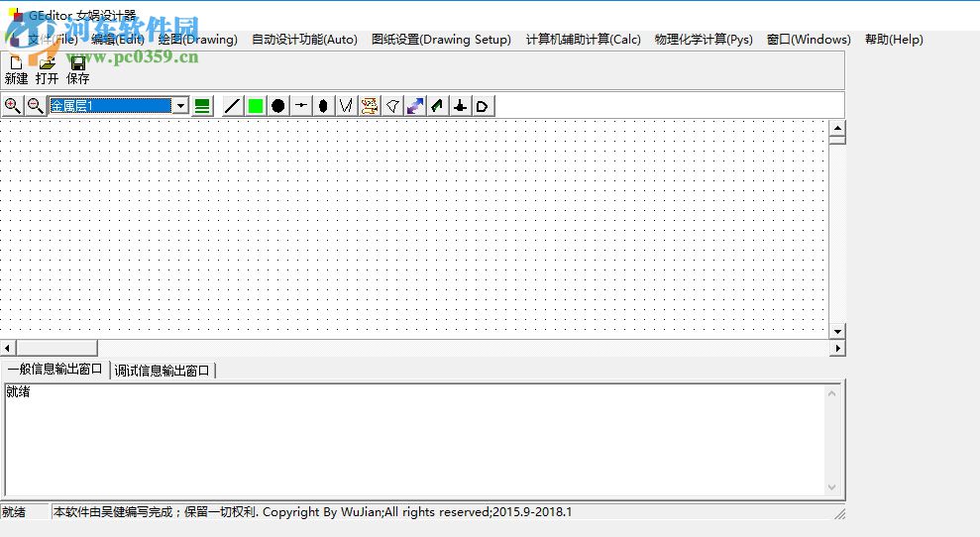The width and height of the screenshot is (980, 537).
Task: Select the zigzag polyline tool
Action: click(346, 106)
